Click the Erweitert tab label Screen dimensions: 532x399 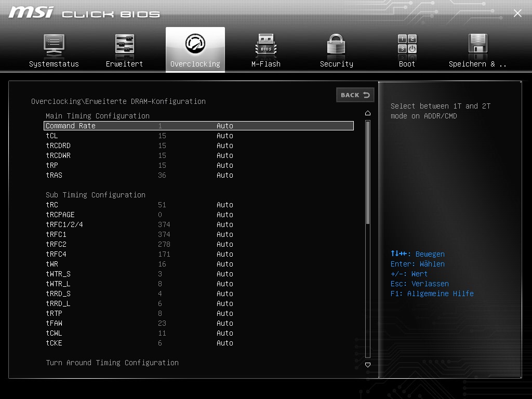(124, 64)
